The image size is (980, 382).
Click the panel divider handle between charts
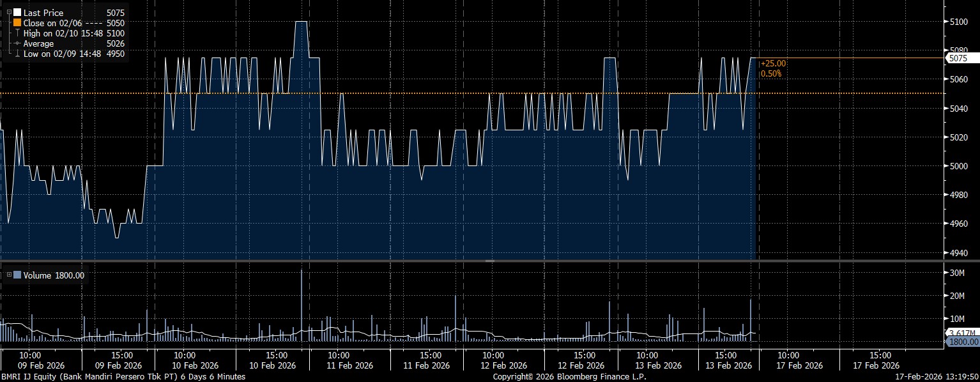click(x=490, y=261)
